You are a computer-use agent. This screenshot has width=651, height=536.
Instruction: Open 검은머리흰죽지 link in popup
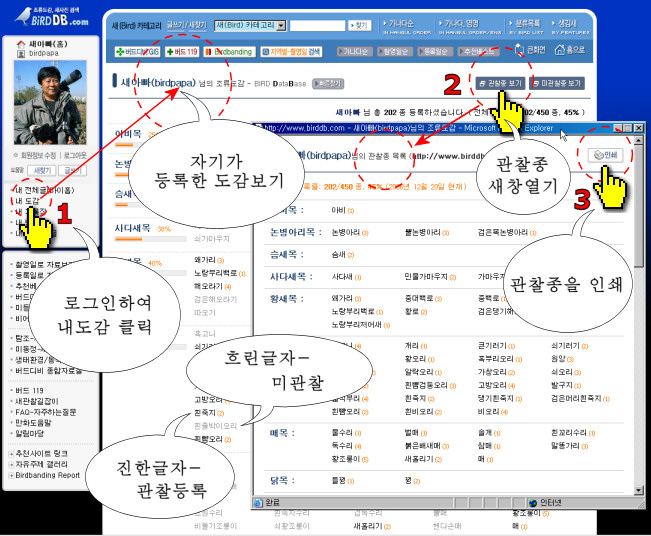click(x=576, y=399)
